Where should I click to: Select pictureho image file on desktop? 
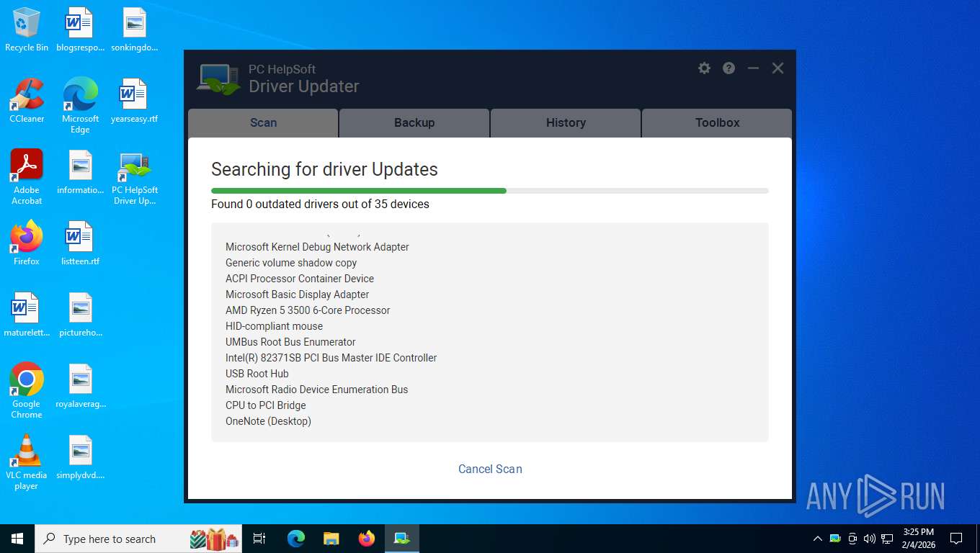click(80, 315)
